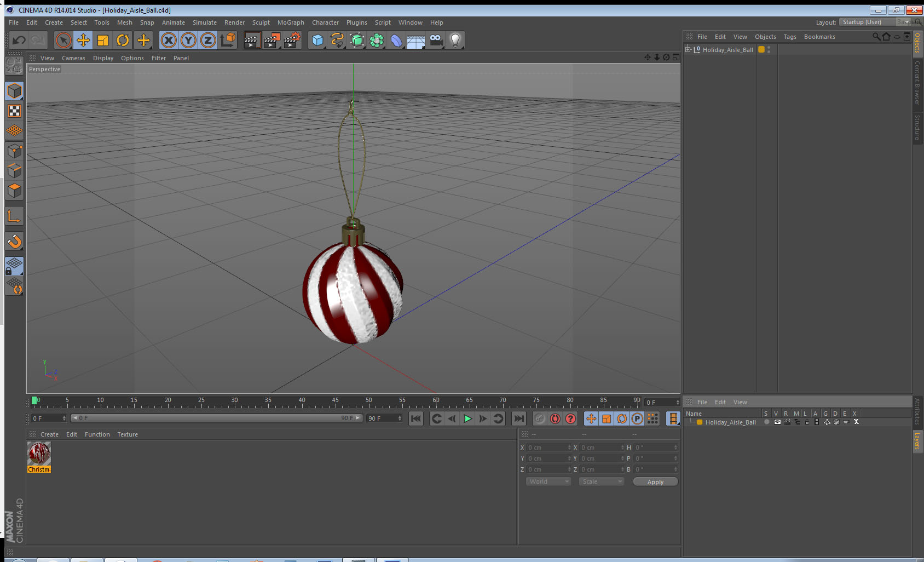Open the Object Manager Tags menu

790,37
